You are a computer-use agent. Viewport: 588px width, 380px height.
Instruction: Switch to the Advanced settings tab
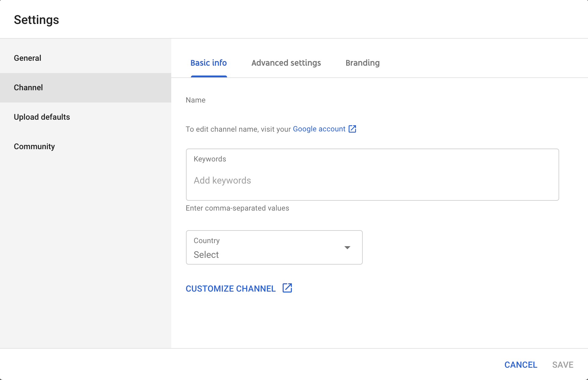pyautogui.click(x=286, y=63)
